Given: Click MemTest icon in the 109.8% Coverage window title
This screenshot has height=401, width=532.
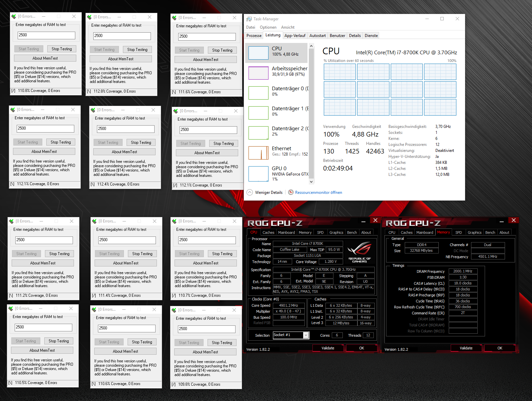Looking at the screenshot, I should pos(174,310).
